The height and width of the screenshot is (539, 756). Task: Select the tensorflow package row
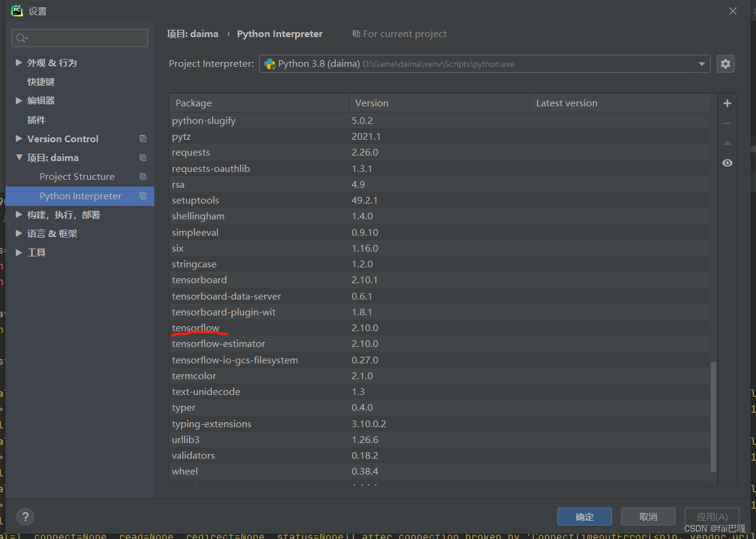[440, 328]
